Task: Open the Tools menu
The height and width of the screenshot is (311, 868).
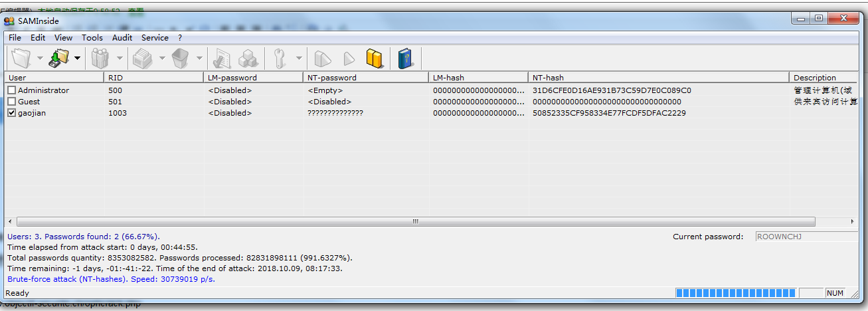Action: coord(92,38)
